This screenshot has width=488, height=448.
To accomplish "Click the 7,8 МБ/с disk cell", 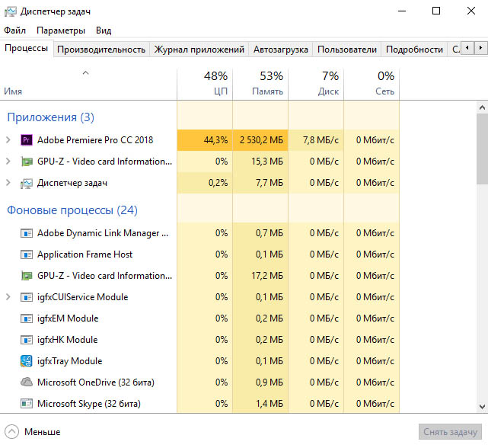I will (316, 140).
